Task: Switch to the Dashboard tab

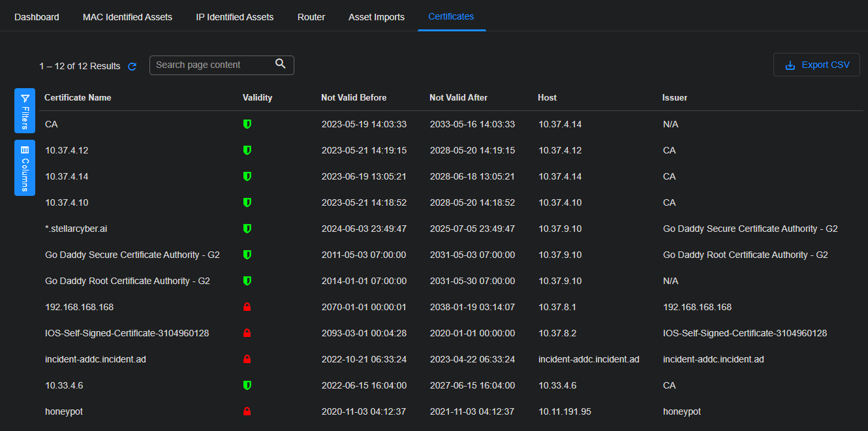Action: (x=37, y=17)
